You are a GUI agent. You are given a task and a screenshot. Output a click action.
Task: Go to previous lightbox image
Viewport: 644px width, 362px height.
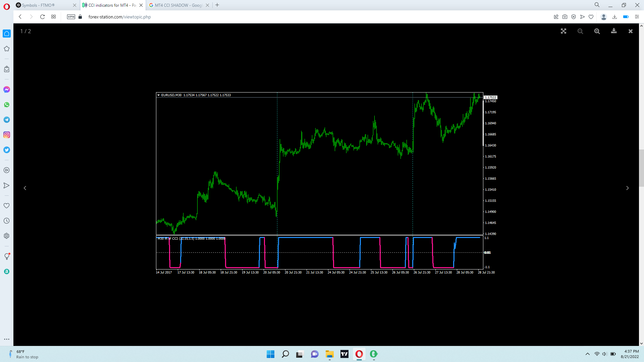click(25, 188)
